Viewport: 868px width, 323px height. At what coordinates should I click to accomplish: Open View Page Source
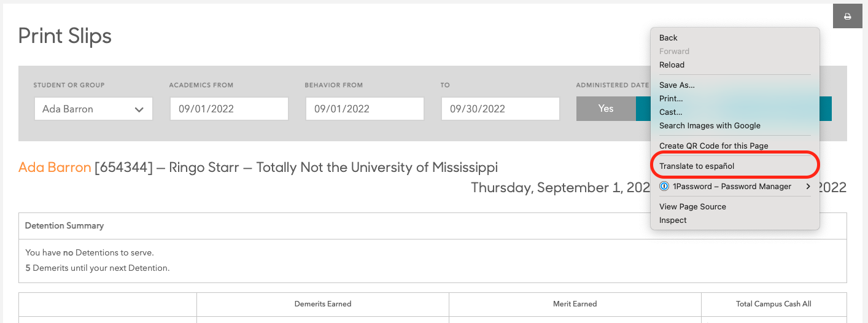(692, 207)
